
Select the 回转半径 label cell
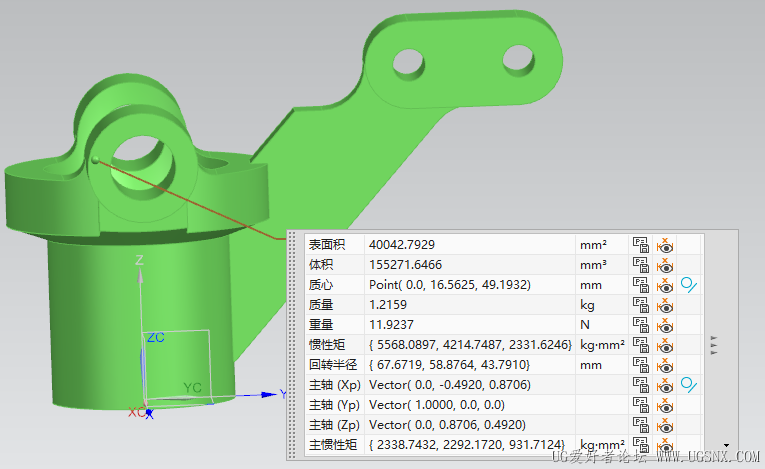tap(335, 365)
